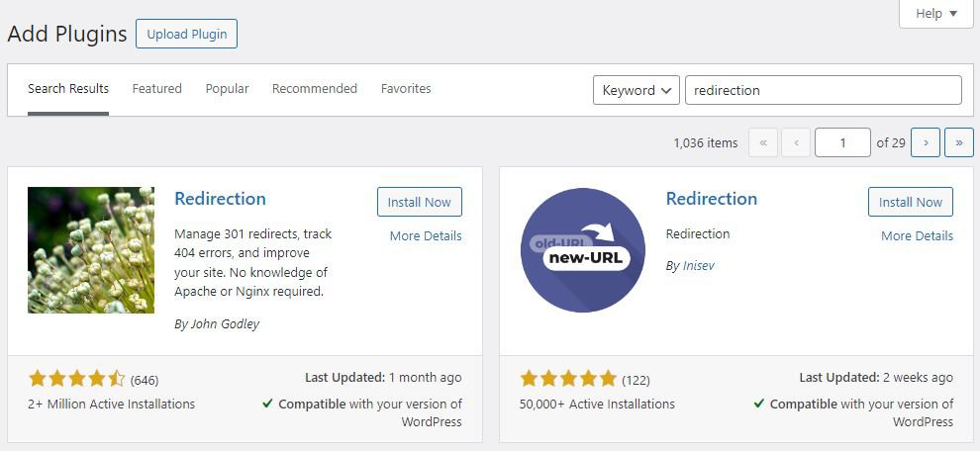Viewport: 980px width, 451px height.
Task: Click the 50,000+ Active Installations text
Action: click(x=597, y=405)
